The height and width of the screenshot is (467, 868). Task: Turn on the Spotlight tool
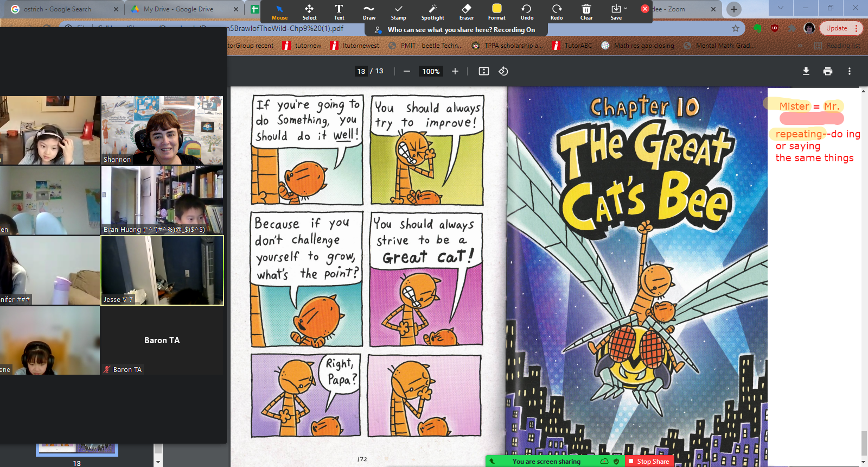(x=432, y=12)
